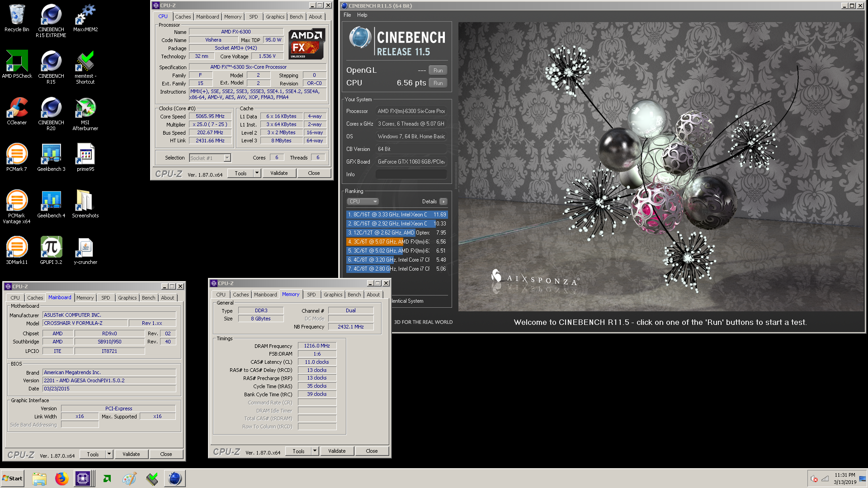Click the Cinebench render preview image
868x488 pixels.
tap(660, 166)
